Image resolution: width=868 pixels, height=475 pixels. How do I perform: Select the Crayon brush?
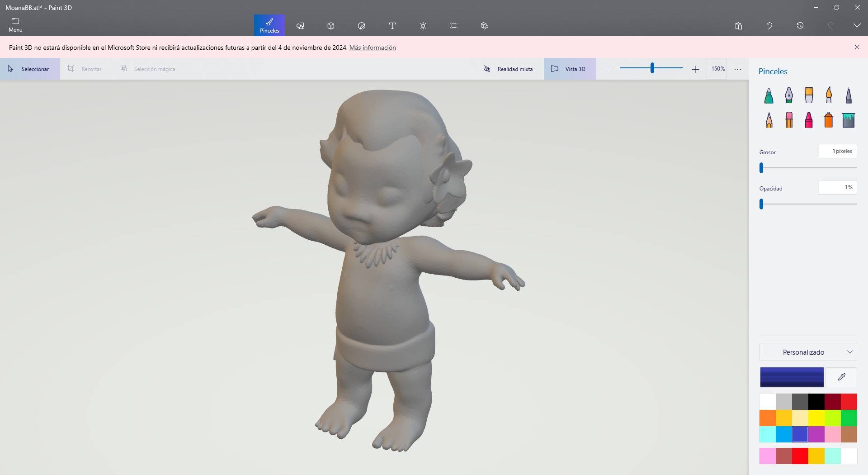pyautogui.click(x=809, y=120)
